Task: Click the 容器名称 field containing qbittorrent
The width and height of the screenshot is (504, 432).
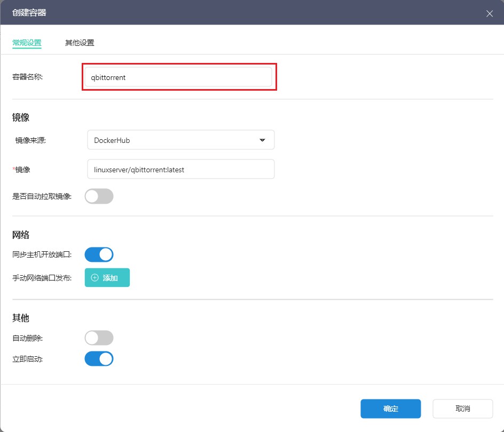Action: (178, 77)
